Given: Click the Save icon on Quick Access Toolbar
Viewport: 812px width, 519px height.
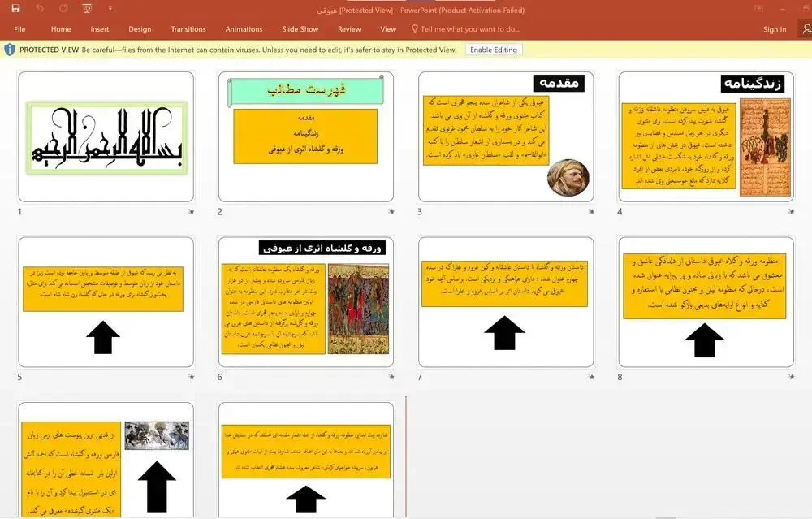Looking at the screenshot, I should tap(15, 8).
